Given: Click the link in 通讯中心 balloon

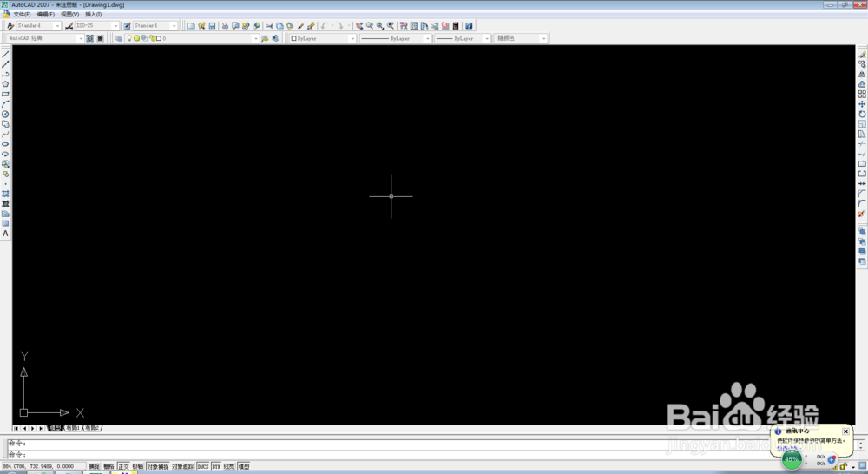Looking at the screenshot, I should coord(790,447).
